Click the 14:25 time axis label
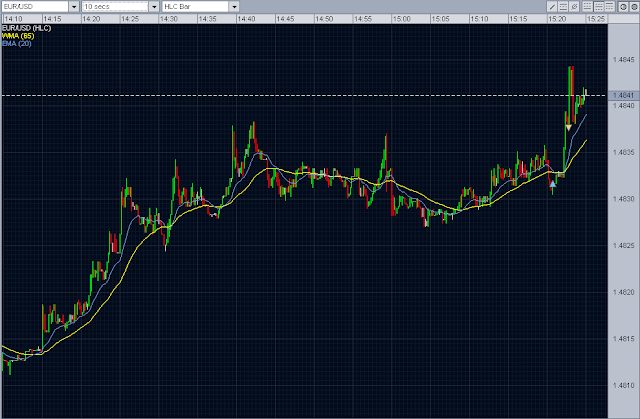Image resolution: width=640 pixels, height=419 pixels. coord(130,19)
